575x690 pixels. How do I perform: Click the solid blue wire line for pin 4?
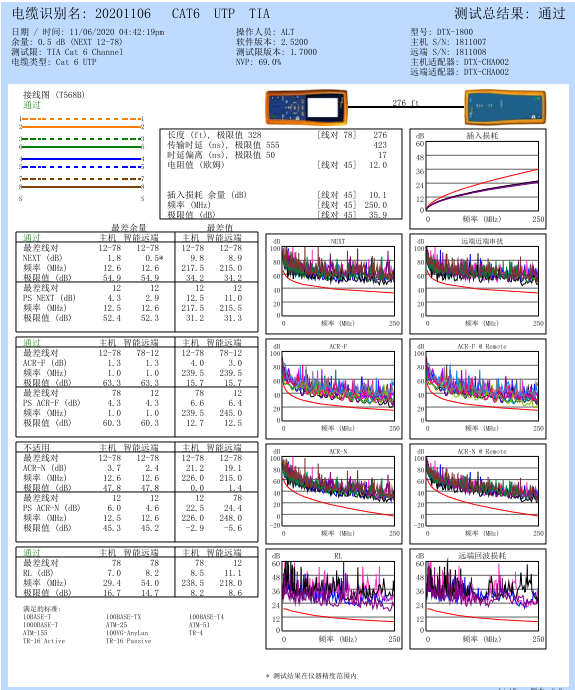(x=81, y=159)
